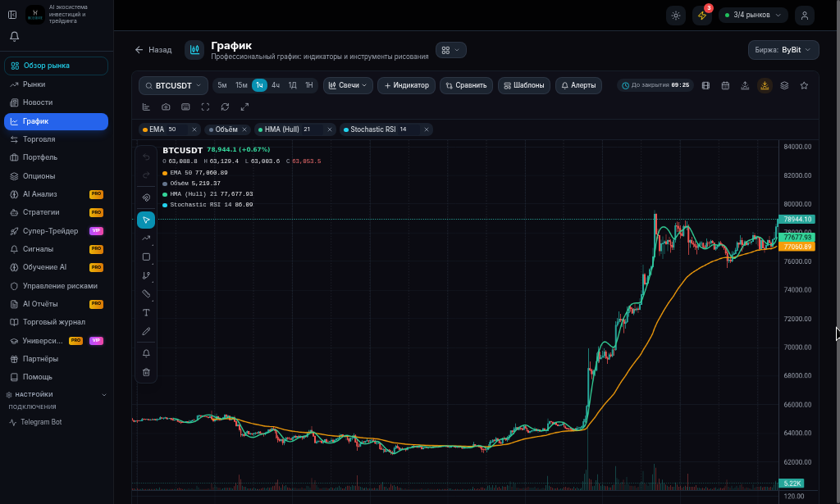Toggle the light/dark theme sun icon

676,16
